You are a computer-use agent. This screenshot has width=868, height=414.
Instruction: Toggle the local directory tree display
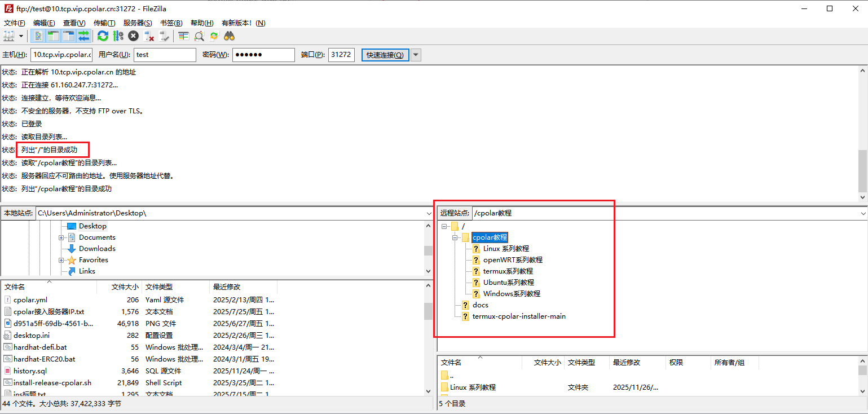53,36
